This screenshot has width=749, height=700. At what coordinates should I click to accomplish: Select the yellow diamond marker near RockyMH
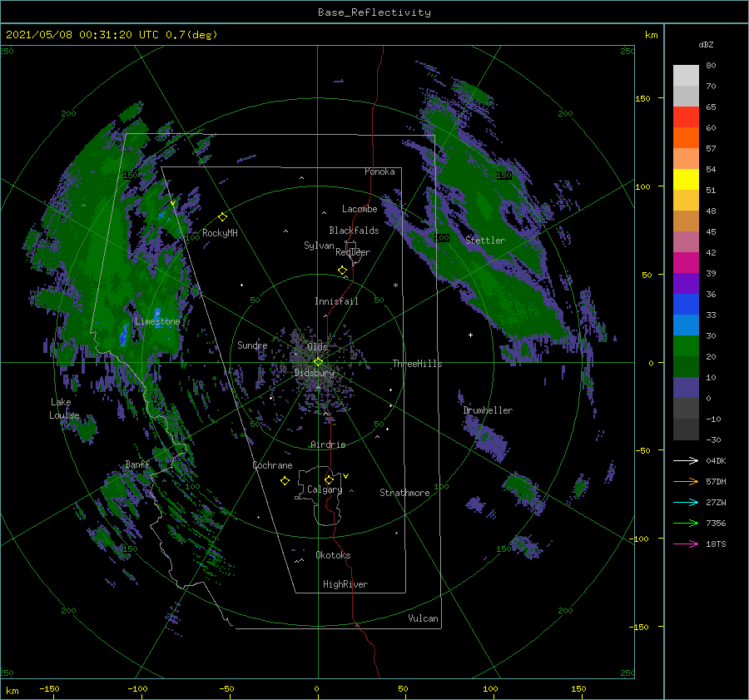tap(222, 217)
